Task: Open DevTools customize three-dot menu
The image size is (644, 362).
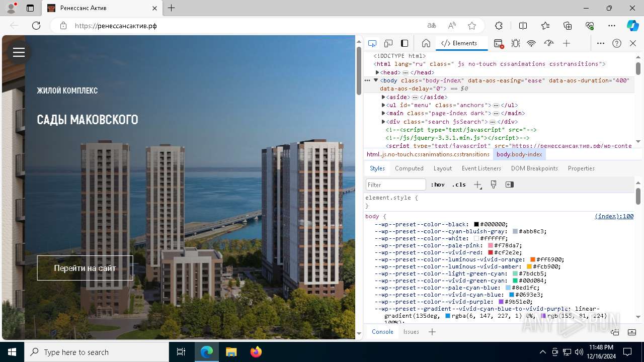Action: (x=601, y=43)
